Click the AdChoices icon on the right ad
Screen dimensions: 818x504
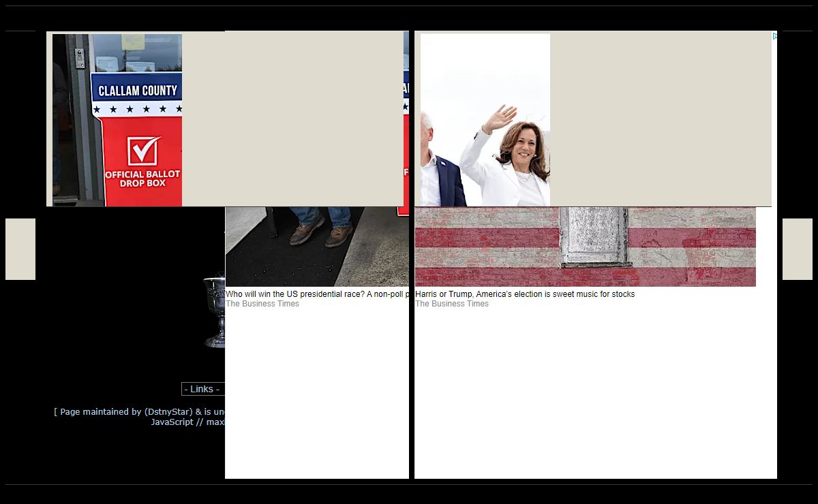[774, 36]
